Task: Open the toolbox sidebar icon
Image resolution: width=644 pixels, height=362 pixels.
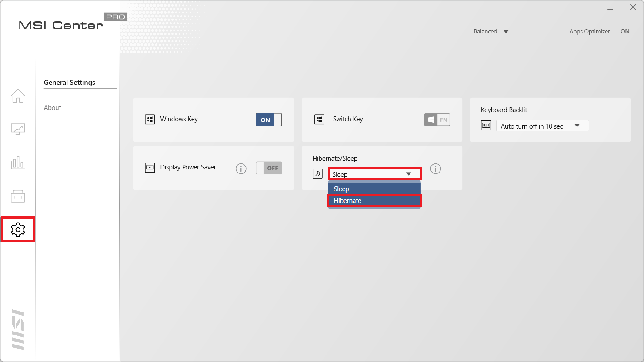Action: click(18, 196)
